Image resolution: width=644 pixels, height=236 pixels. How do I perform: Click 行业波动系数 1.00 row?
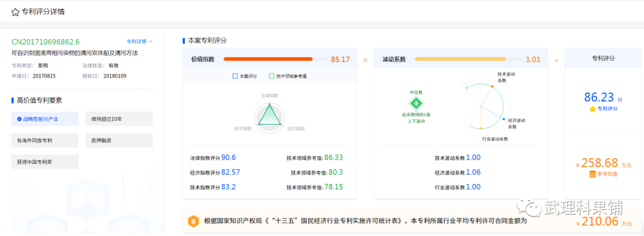tap(457, 187)
